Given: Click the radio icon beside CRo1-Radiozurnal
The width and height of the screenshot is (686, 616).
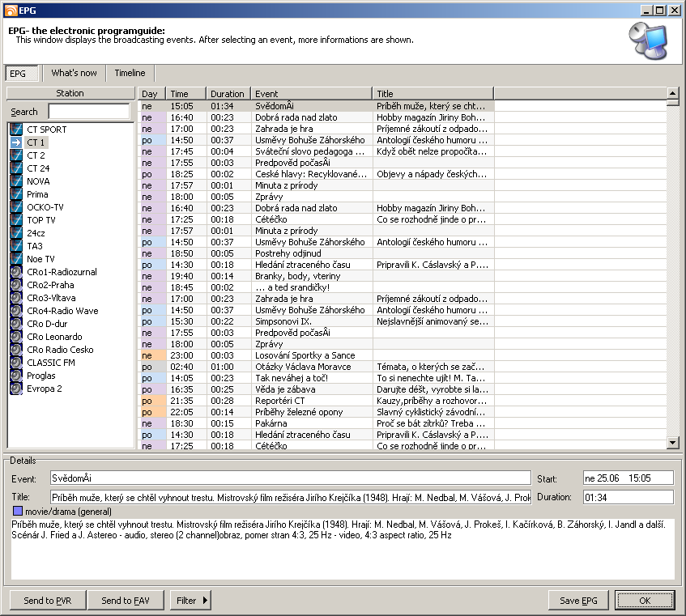Looking at the screenshot, I should point(16,272).
